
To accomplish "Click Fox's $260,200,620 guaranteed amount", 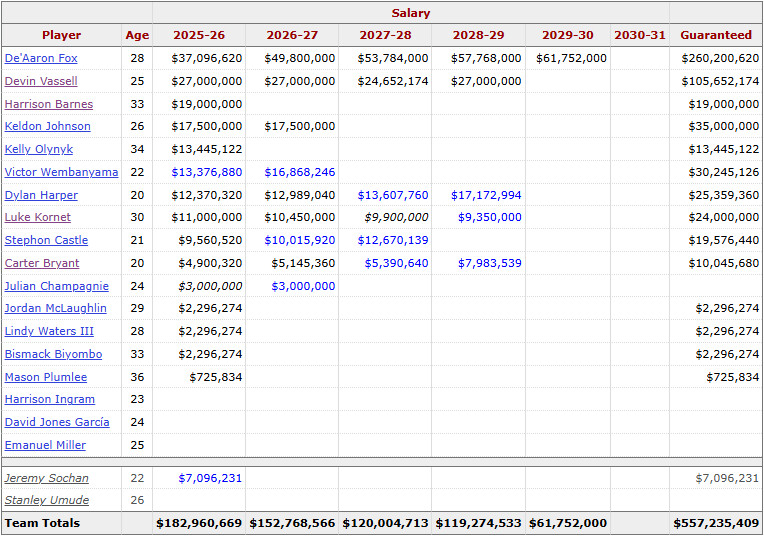I will click(720, 58).
